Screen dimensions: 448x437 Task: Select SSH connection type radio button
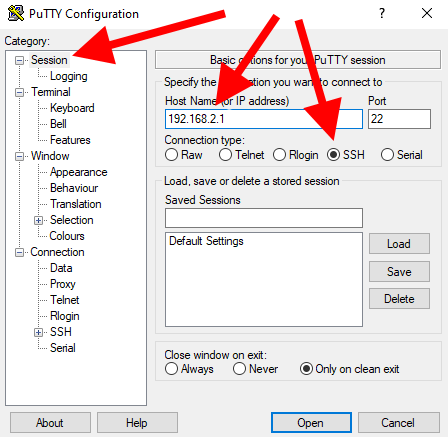[x=333, y=155]
